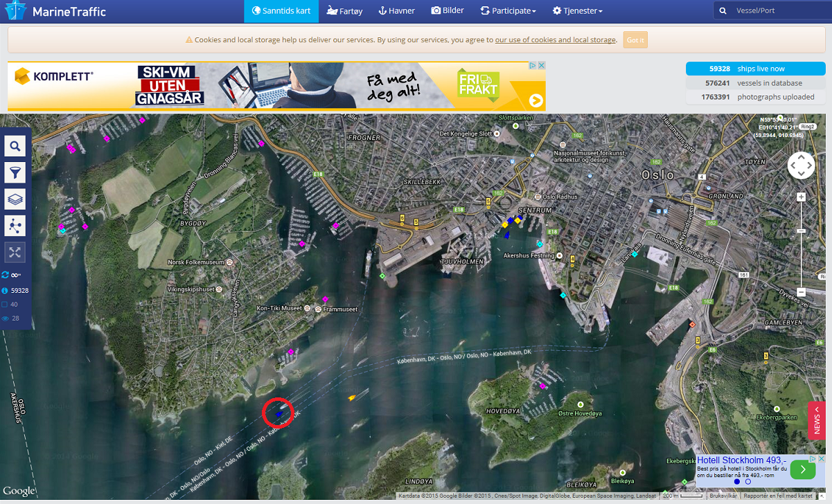Expand the red NEWS side tab
832x504 pixels.
817,420
